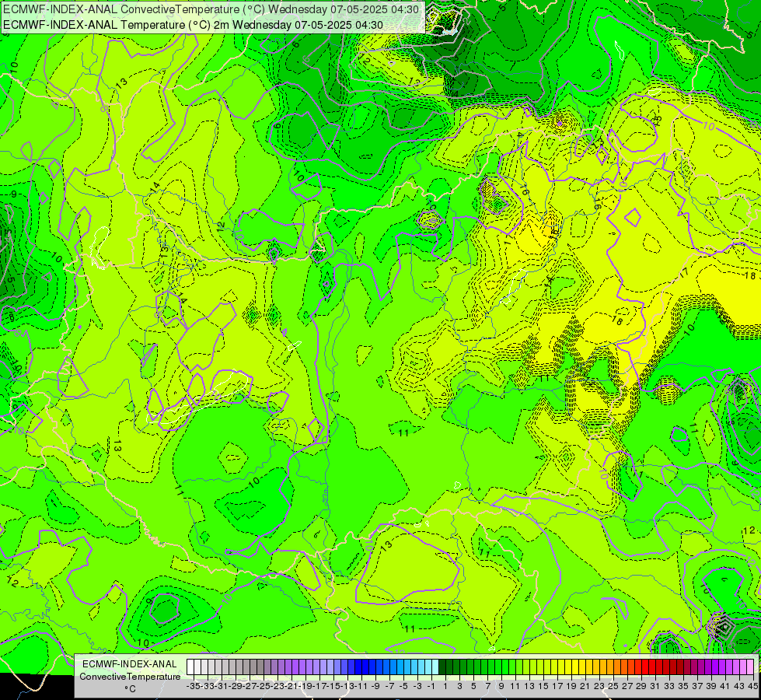Viewport: 761px width, 700px height.
Task: Pick grey swatch above legend value -27
Action: click(246, 667)
